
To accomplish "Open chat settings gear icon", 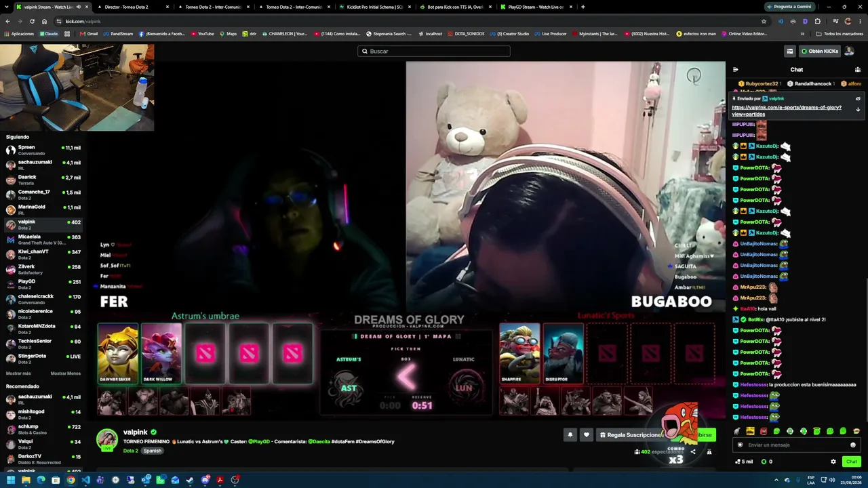I will [x=833, y=462].
